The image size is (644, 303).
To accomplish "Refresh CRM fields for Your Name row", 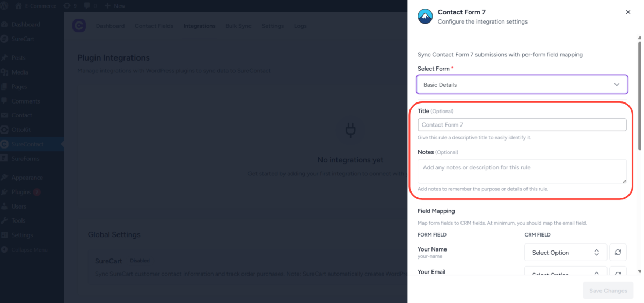I will pyautogui.click(x=618, y=253).
